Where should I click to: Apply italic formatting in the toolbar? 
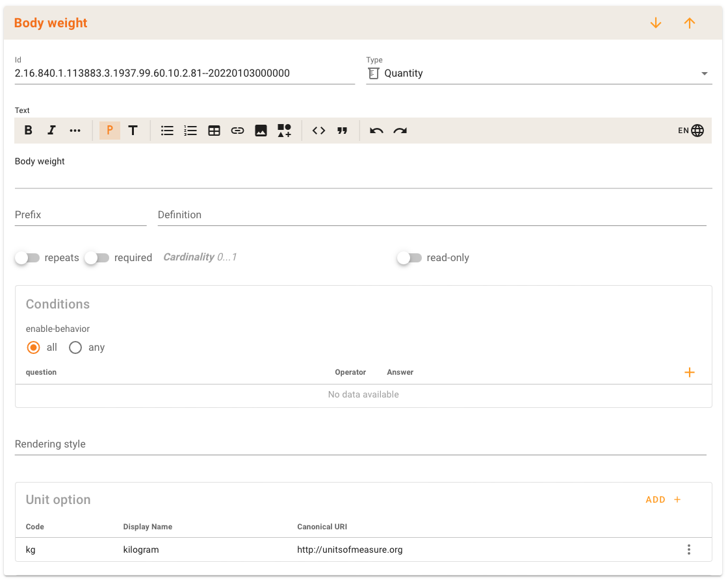pos(52,131)
